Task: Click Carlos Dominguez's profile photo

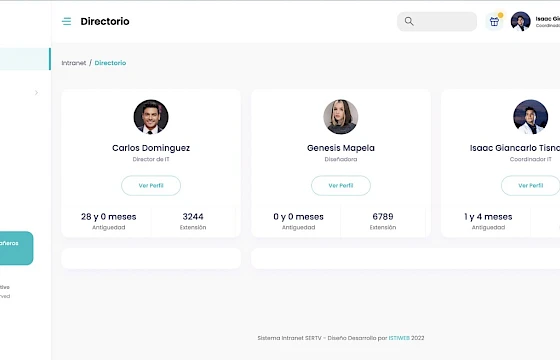Action: (x=151, y=117)
